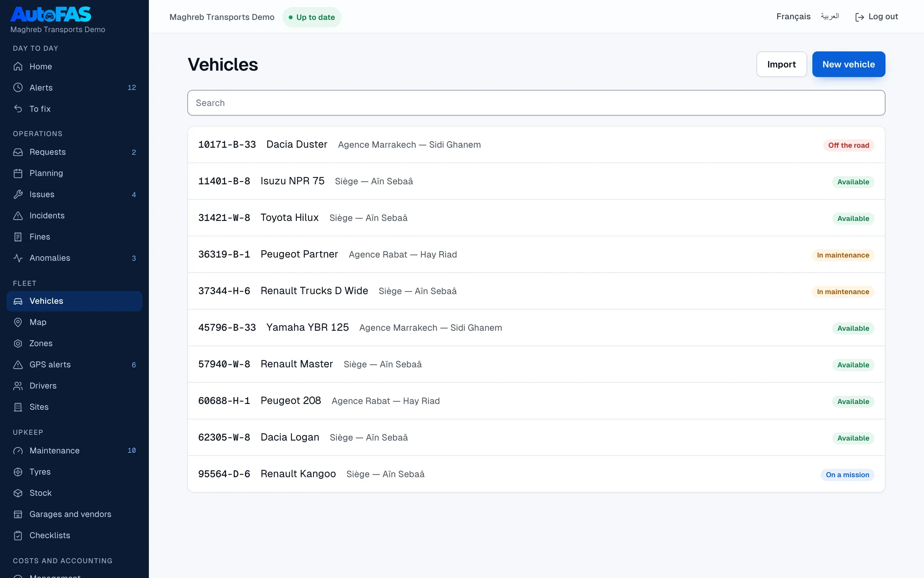Click the New vehicle button
924x578 pixels.
[848, 64]
